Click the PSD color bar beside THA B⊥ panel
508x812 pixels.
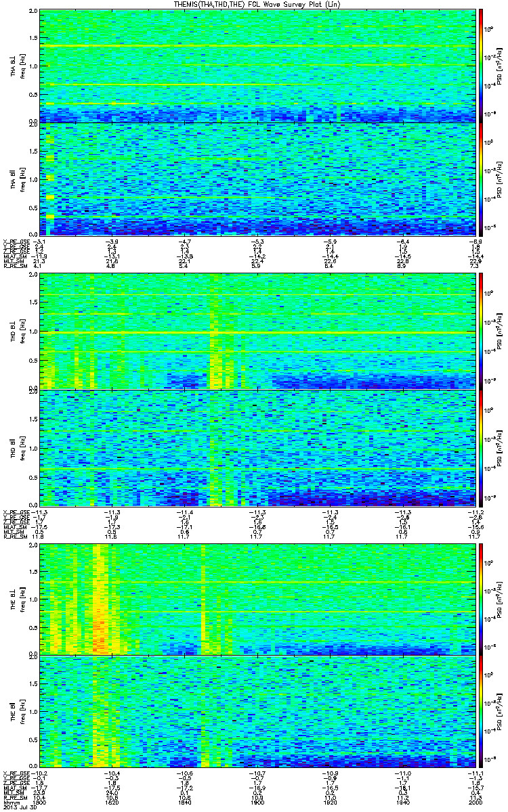point(482,66)
